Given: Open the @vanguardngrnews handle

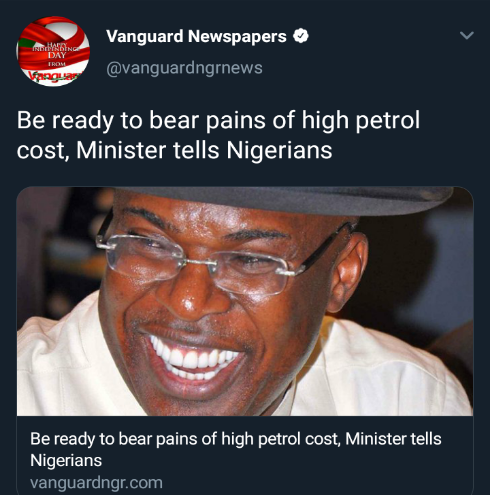Looking at the screenshot, I should [184, 68].
